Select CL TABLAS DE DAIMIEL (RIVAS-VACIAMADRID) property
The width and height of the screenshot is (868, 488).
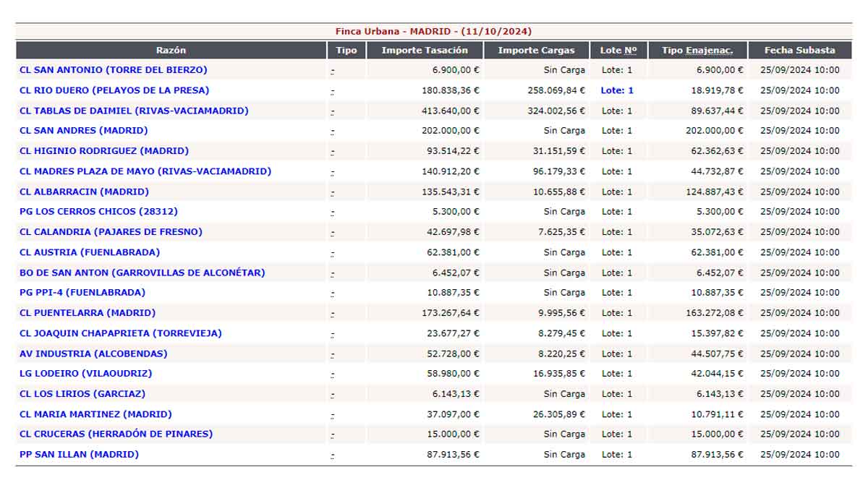[x=134, y=111]
